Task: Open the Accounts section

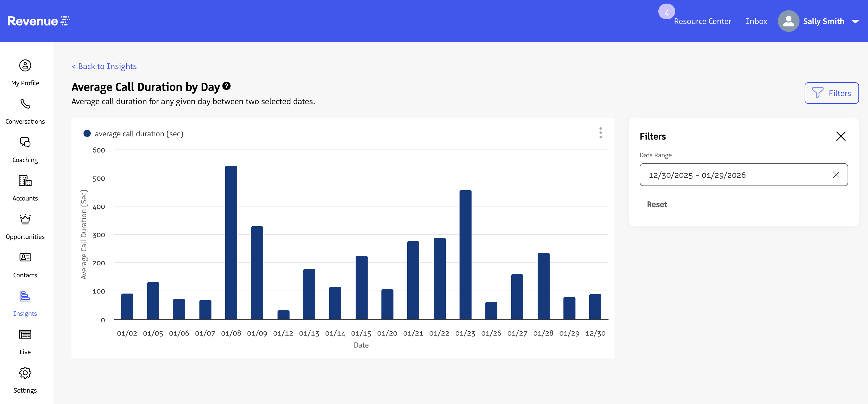Action: pyautogui.click(x=25, y=187)
